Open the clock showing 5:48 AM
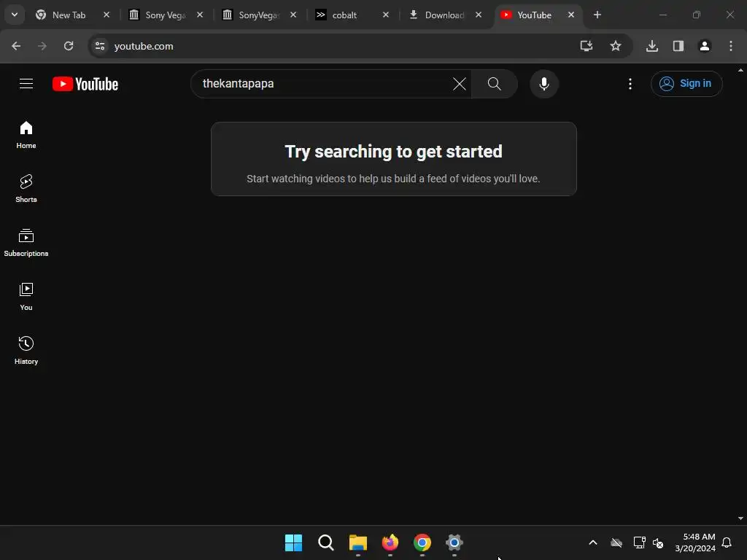Screen dimensions: 747x560 pyautogui.click(x=695, y=542)
